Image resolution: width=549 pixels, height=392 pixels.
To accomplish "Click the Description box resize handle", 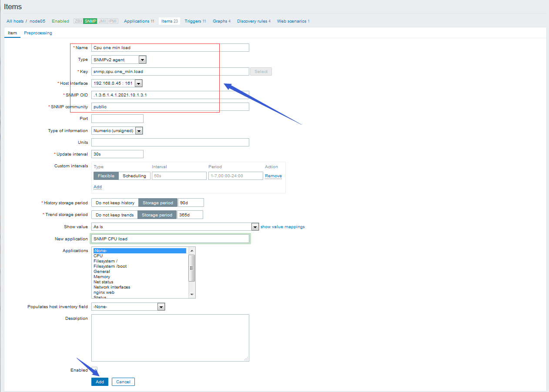I will pyautogui.click(x=246, y=359).
